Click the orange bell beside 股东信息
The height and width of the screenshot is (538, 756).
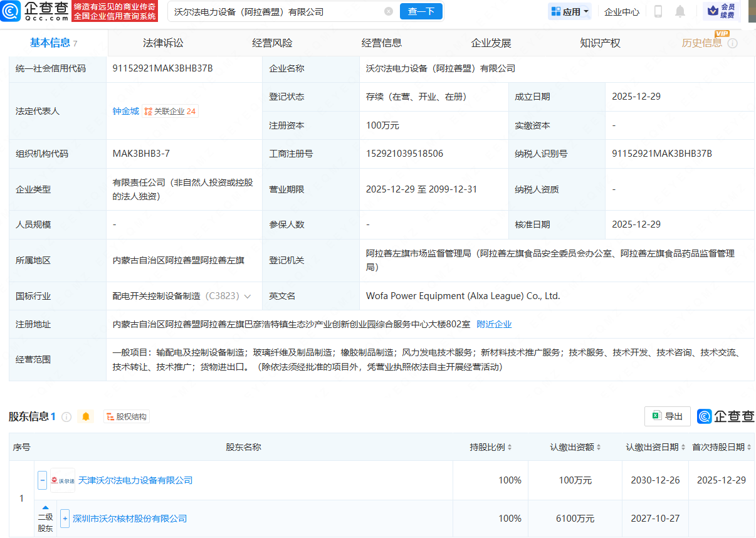coord(86,416)
